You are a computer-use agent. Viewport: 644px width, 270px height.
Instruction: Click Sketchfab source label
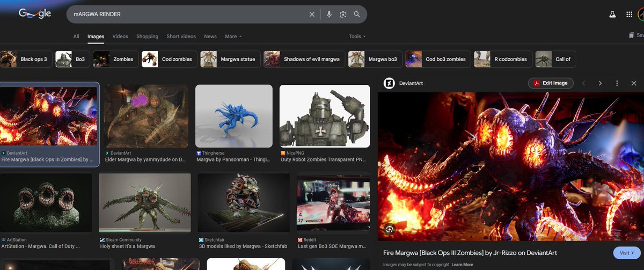(x=215, y=240)
